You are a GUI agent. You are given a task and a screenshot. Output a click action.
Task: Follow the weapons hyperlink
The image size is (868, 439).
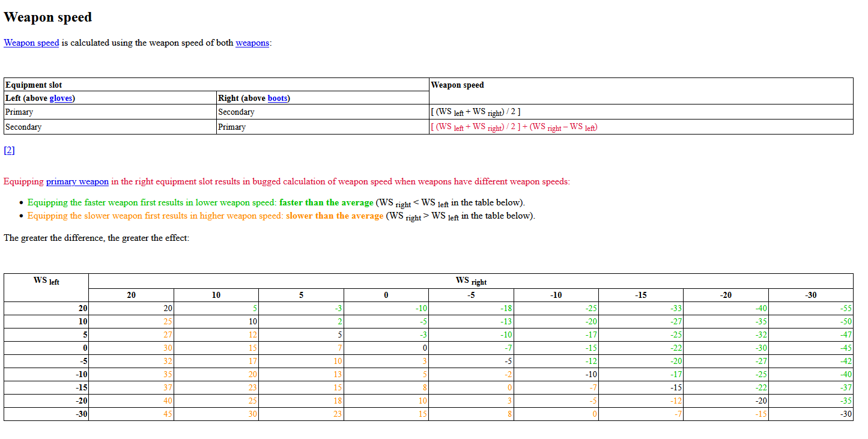(x=252, y=43)
